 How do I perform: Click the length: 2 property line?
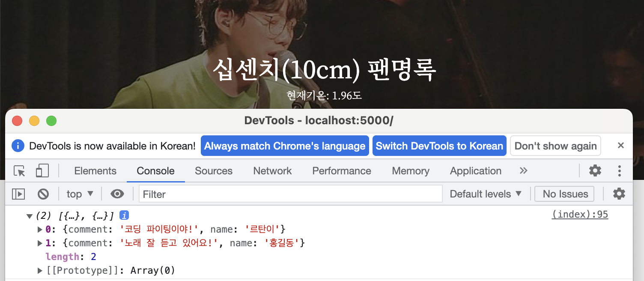point(71,257)
